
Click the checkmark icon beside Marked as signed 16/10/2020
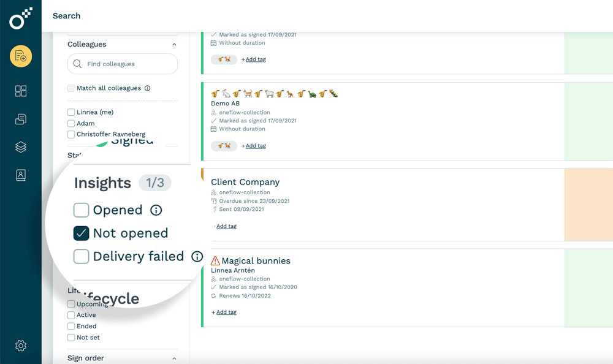[213, 287]
